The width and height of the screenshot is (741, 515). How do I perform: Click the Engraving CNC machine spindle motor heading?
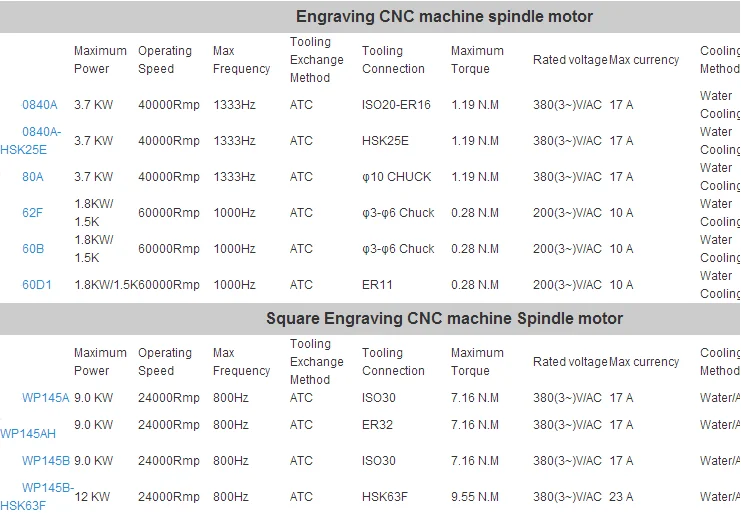444,16
